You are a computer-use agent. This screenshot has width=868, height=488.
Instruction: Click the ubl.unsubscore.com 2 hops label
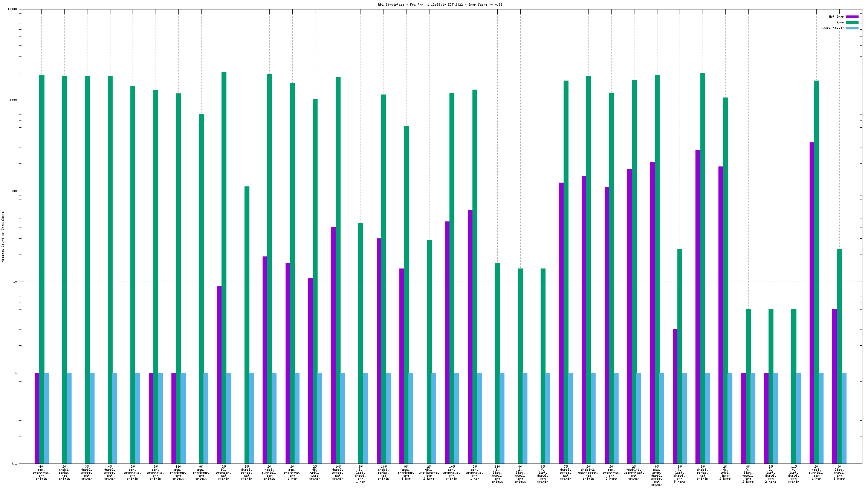[x=429, y=473]
